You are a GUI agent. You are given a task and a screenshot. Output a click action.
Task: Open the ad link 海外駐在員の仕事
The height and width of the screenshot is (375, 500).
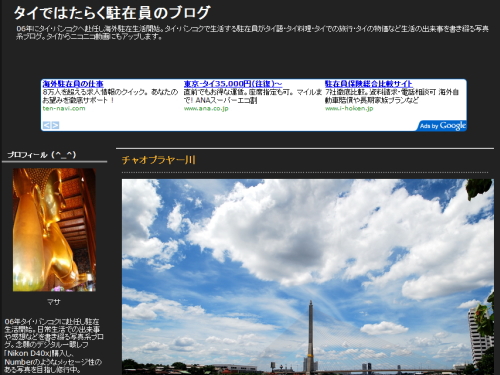coord(73,84)
